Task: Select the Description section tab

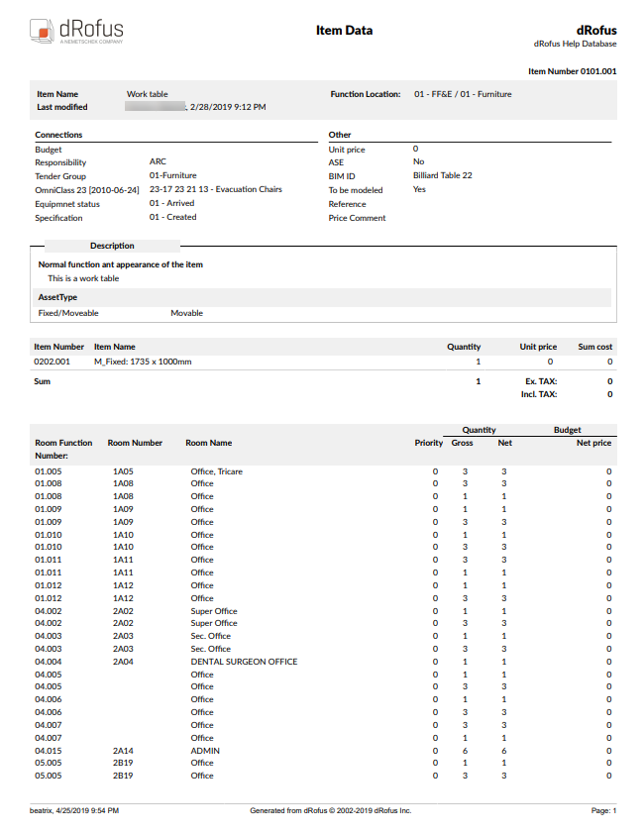Action: click(x=112, y=246)
